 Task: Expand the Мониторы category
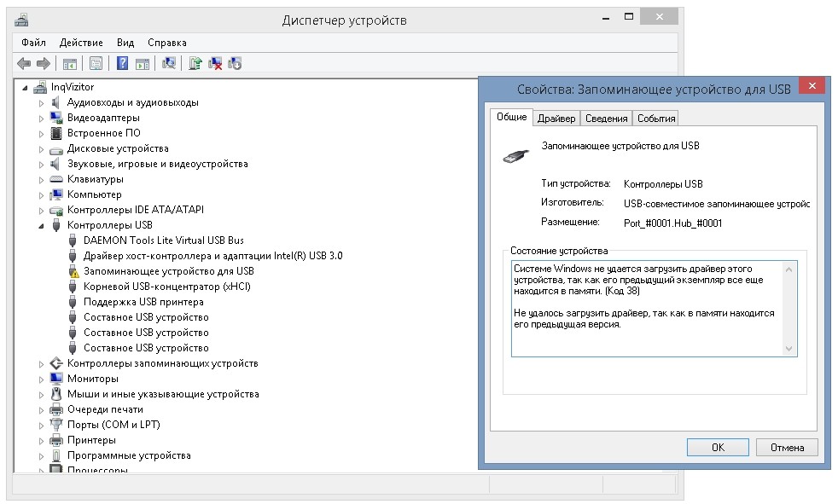41,379
